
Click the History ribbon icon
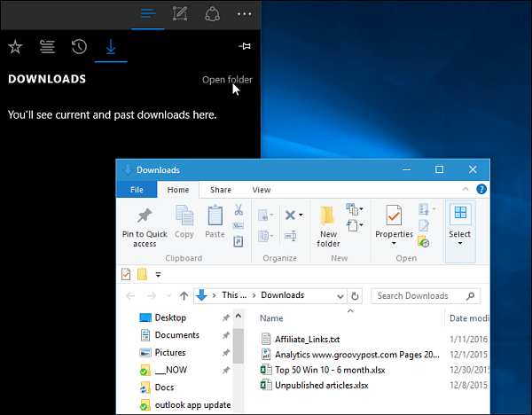click(x=424, y=241)
